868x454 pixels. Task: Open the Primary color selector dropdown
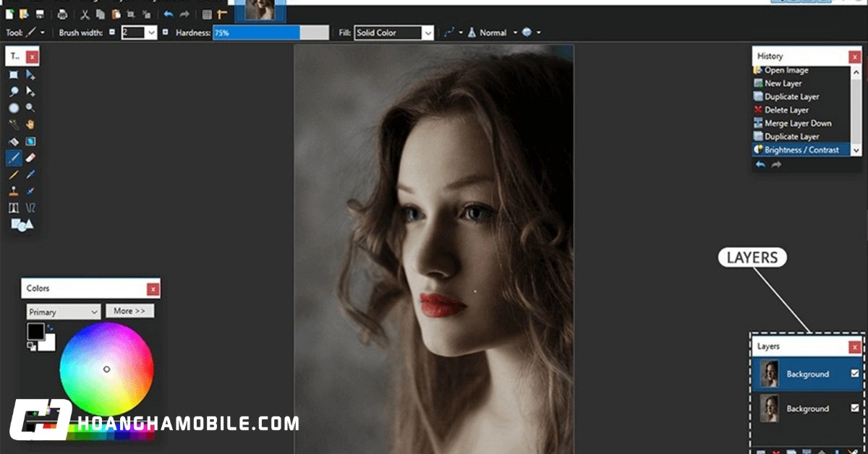(64, 312)
